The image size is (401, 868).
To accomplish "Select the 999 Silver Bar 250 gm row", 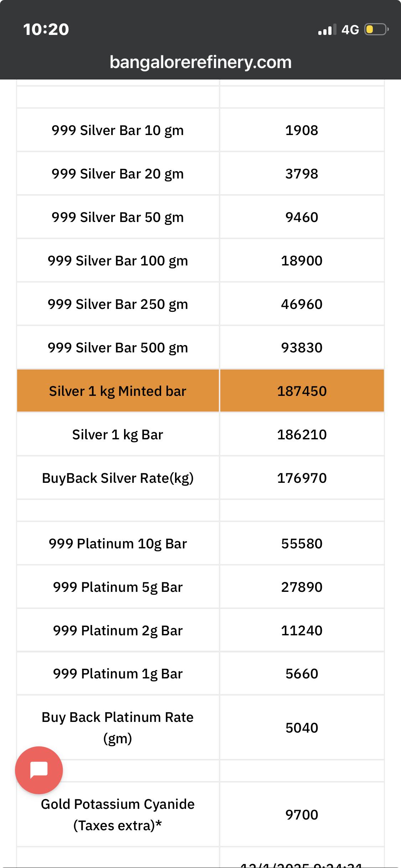I will (118, 304).
